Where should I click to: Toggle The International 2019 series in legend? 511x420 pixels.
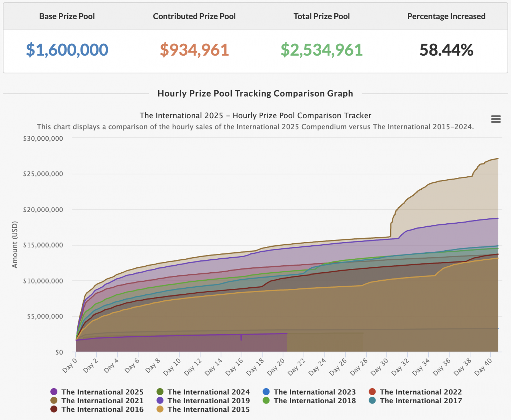tap(203, 401)
